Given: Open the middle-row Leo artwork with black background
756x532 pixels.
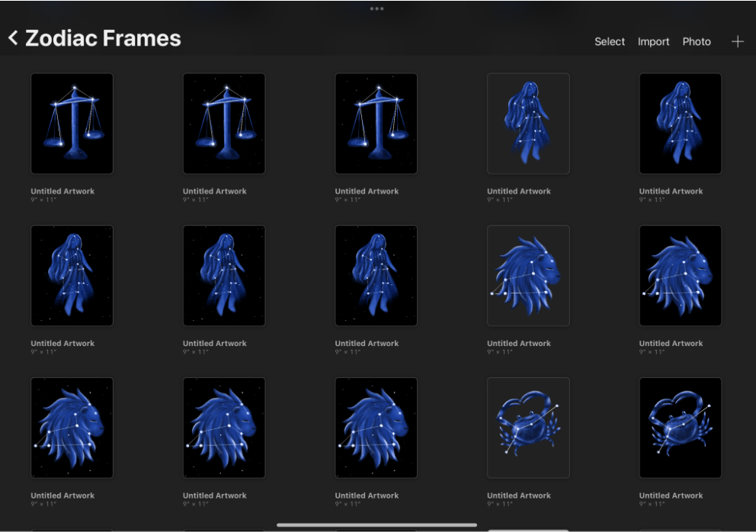Looking at the screenshot, I should 680,275.
